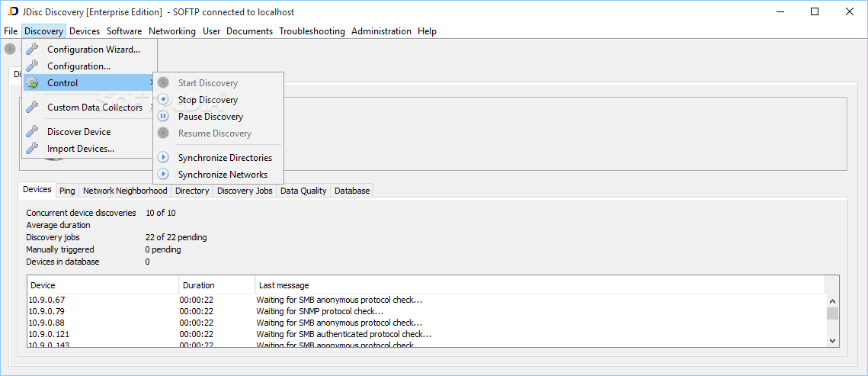868x376 pixels.
Task: Open the User menu
Action: coord(211,31)
